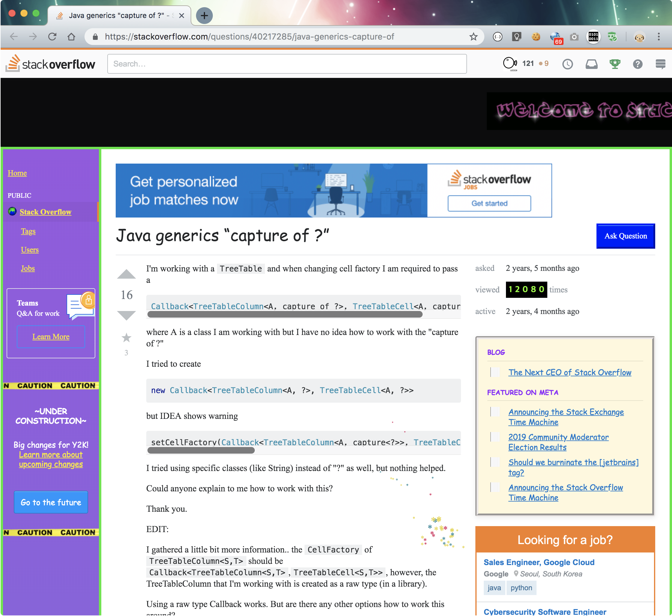Bookmark this page with the star icon
This screenshot has width=672, height=616.
473,37
